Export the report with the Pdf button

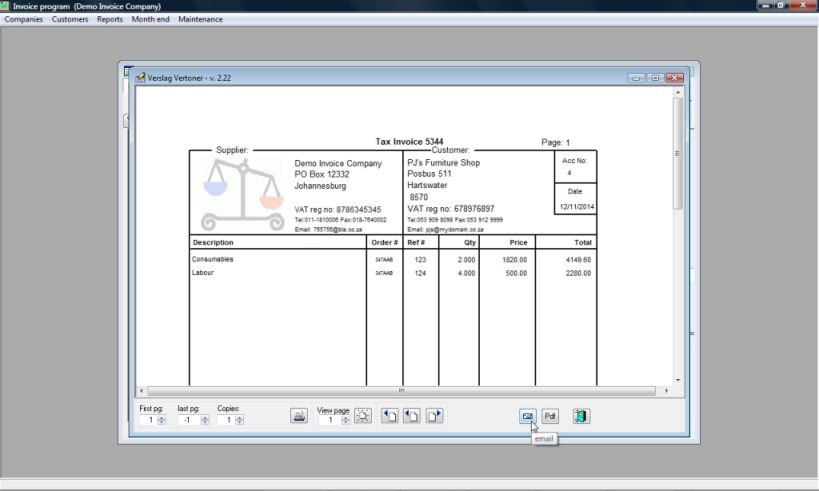tap(550, 417)
